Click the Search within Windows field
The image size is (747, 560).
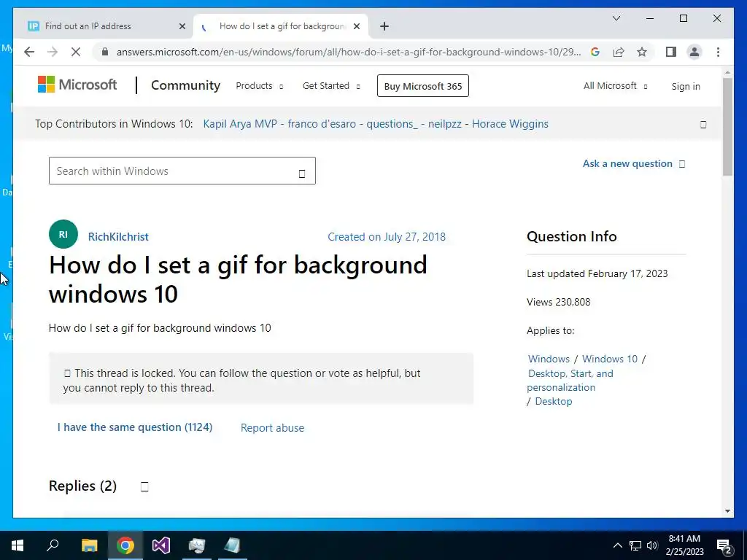182,171
